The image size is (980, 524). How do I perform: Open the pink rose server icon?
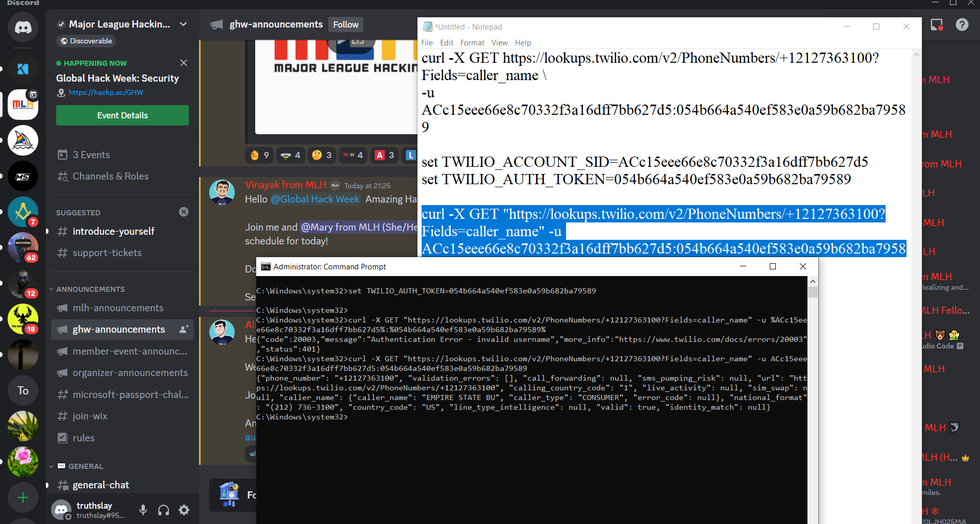pos(23,462)
